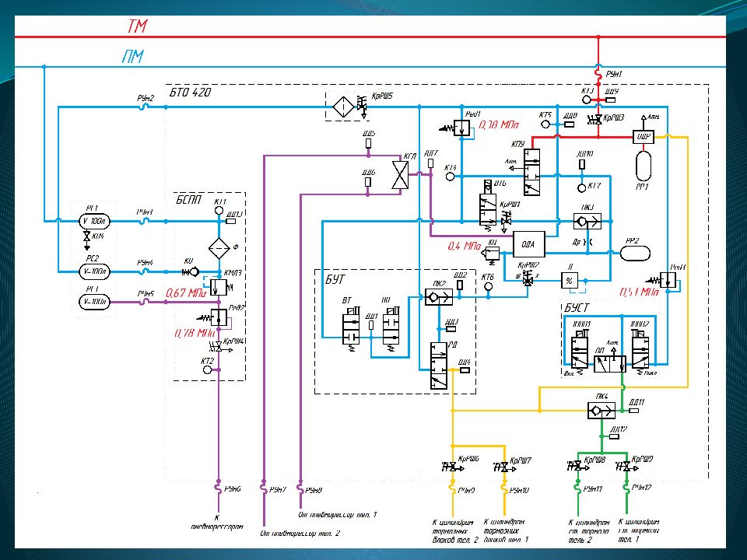Click the БУТ block title
747x560 pixels.
tap(335, 279)
